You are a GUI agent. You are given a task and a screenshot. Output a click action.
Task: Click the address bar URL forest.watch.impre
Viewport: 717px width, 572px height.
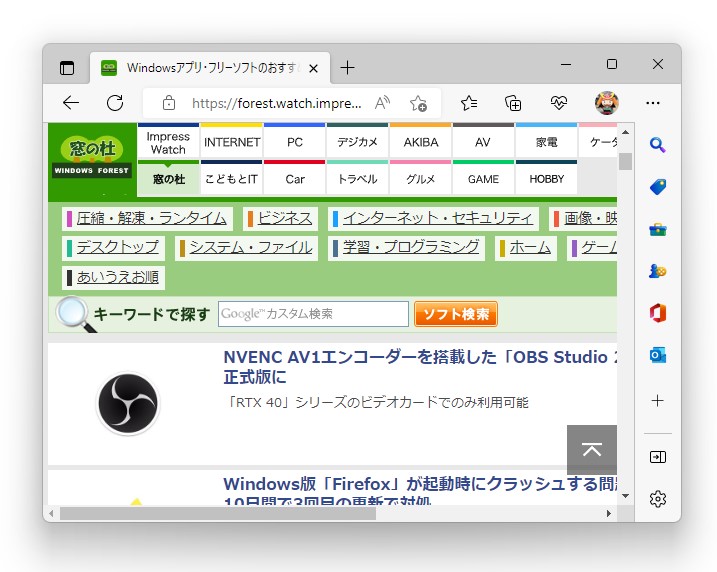[277, 103]
